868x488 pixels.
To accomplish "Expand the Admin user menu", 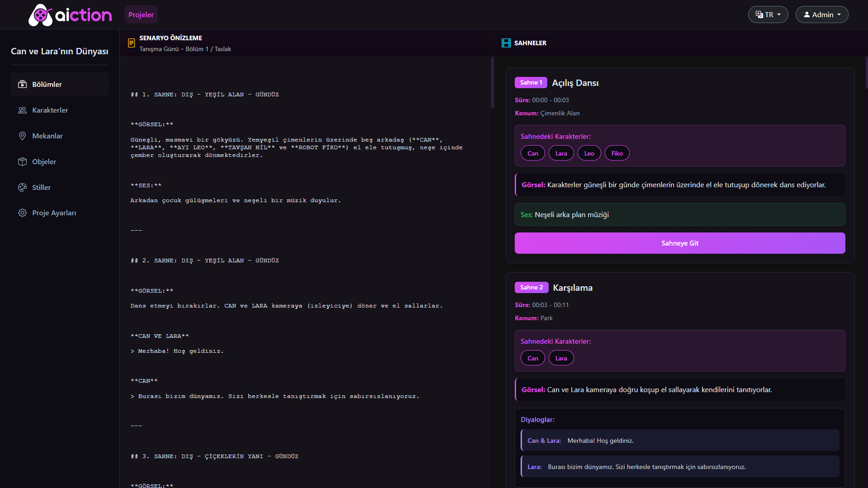I will click(821, 14).
